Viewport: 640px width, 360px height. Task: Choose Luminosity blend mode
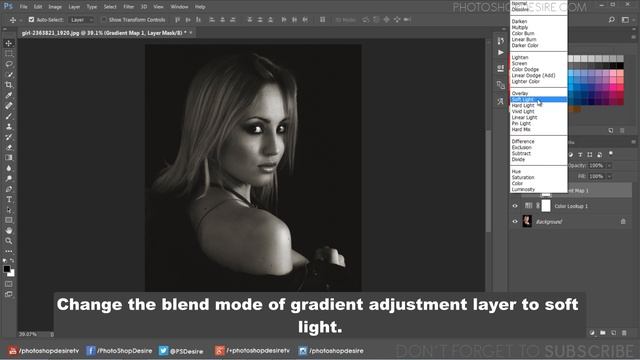pyautogui.click(x=539, y=189)
